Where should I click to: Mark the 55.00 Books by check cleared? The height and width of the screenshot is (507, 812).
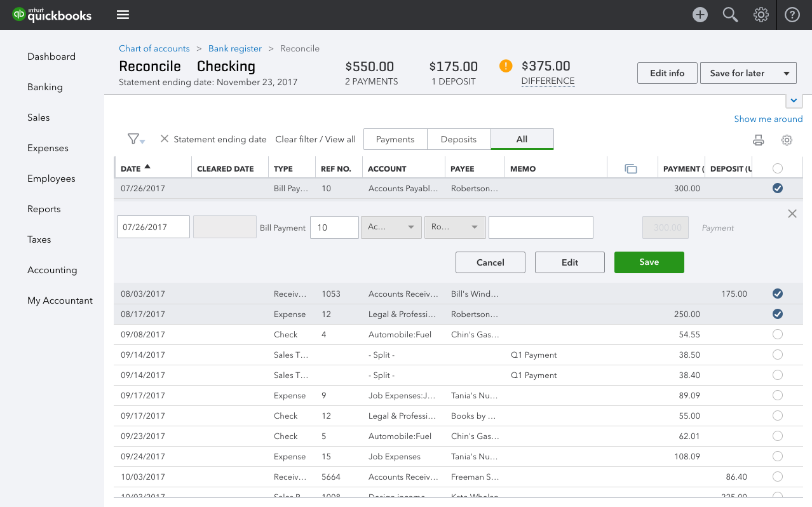pyautogui.click(x=778, y=416)
